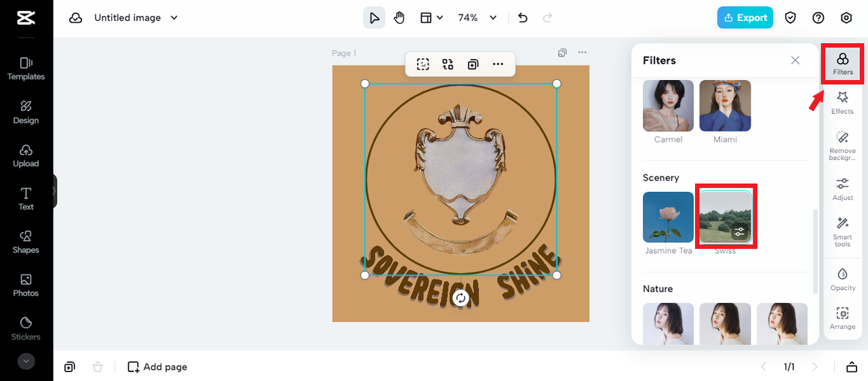The image size is (868, 381).
Task: Close the Filters panel
Action: pyautogui.click(x=795, y=60)
